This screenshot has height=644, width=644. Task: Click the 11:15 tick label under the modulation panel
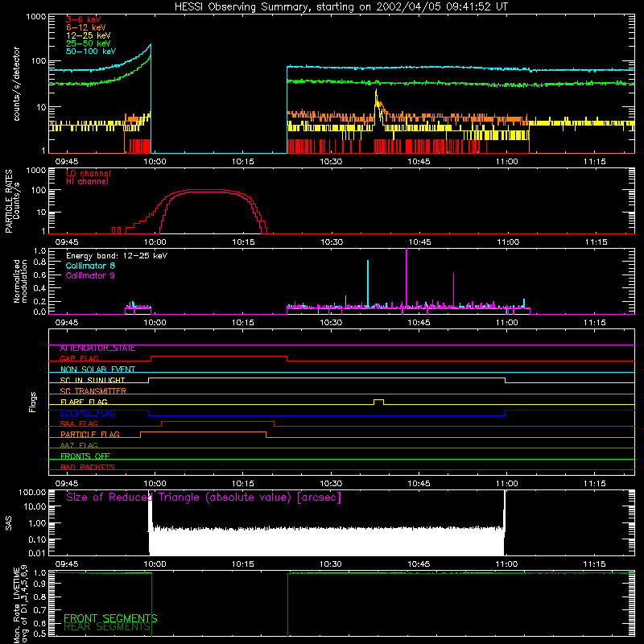click(x=594, y=323)
